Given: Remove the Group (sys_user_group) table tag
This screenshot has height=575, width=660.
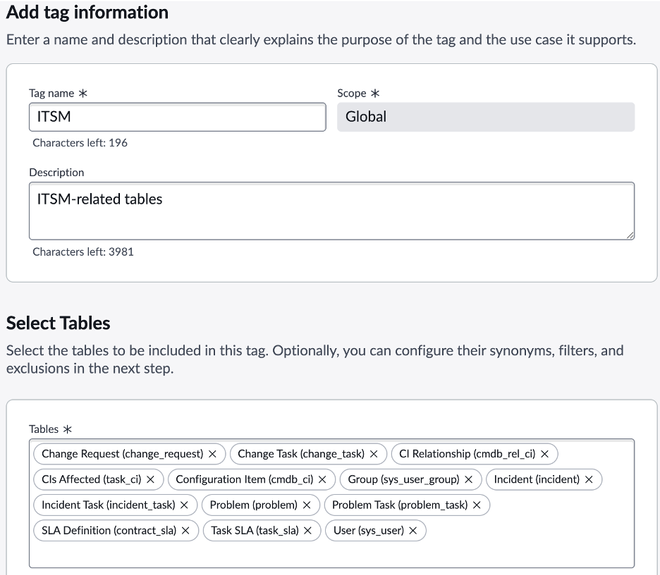Looking at the screenshot, I should coord(468,480).
